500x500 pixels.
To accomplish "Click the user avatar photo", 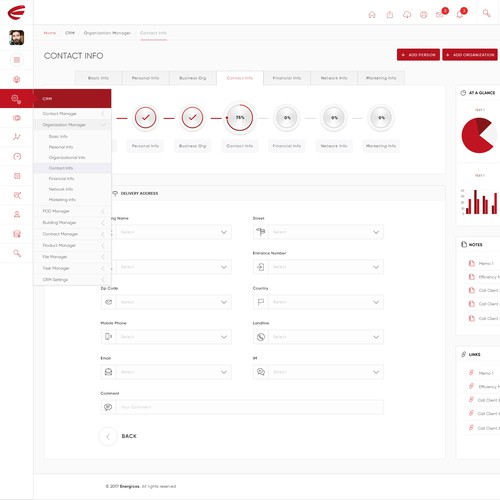I will (x=16, y=37).
